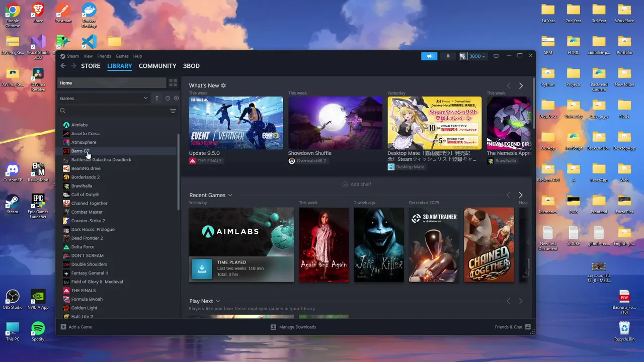Select the Docker Desktop icon
The image size is (644, 362).
point(89,15)
